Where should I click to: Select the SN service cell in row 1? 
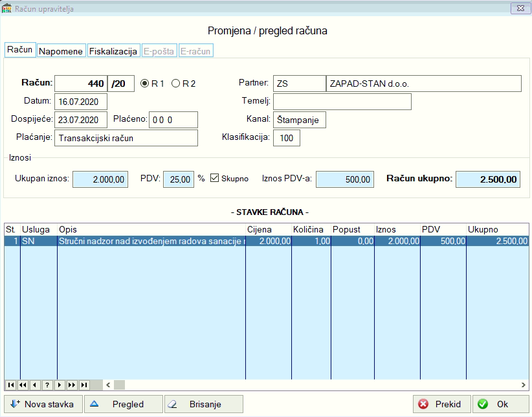39,241
